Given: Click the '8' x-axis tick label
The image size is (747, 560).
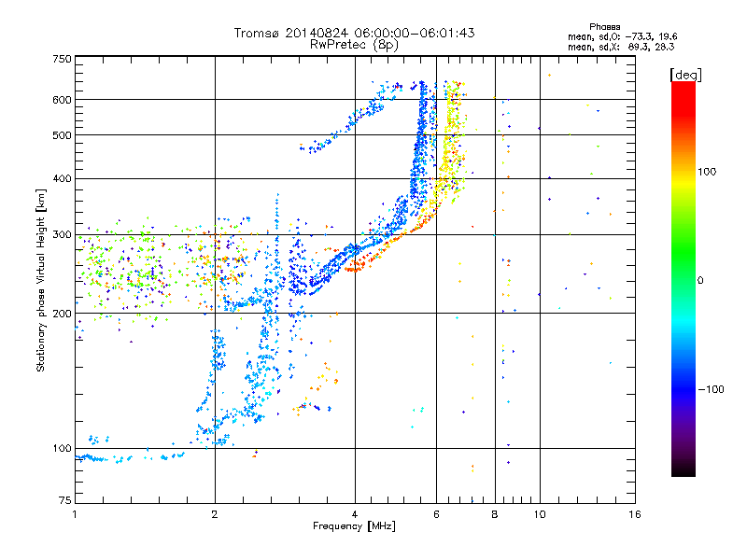Looking at the screenshot, I should [495, 514].
